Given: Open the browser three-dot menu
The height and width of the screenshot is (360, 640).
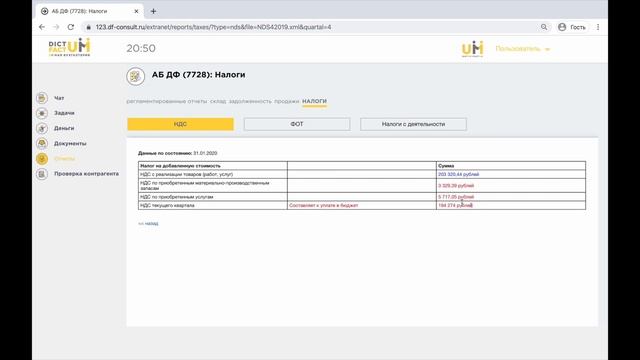Looking at the screenshot, I should [x=598, y=27].
